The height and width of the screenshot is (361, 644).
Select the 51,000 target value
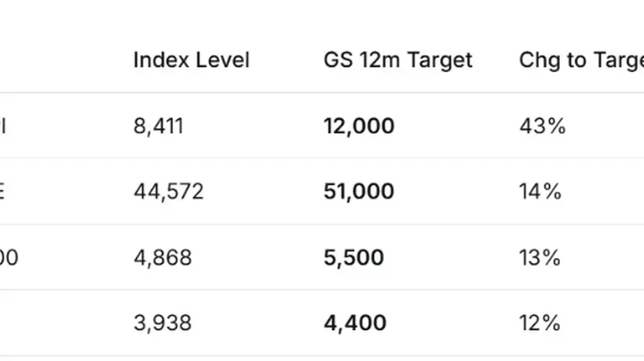coord(359,191)
